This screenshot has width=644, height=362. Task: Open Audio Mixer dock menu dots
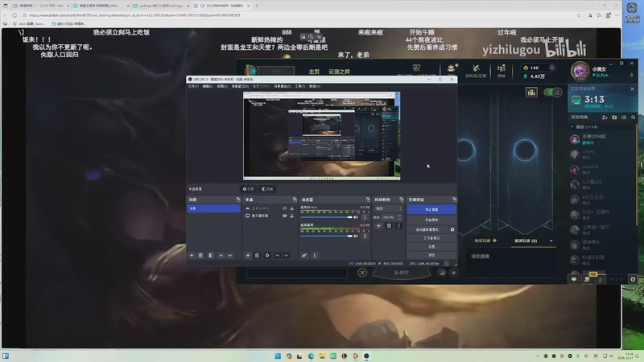315,255
